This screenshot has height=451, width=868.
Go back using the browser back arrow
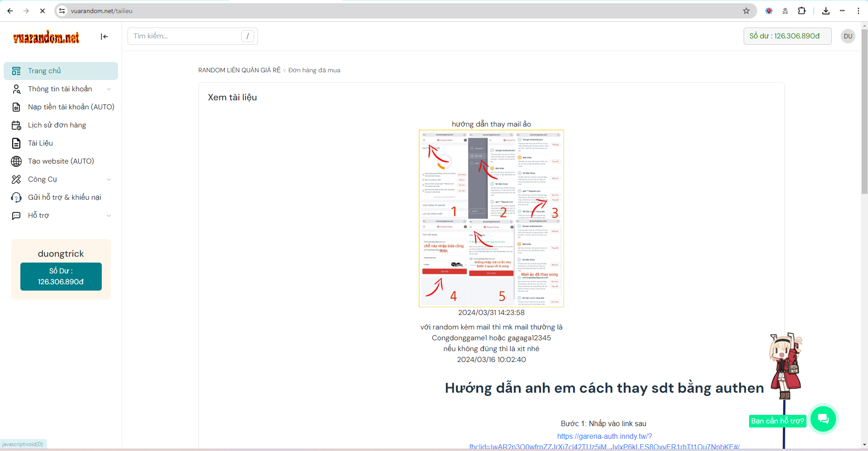10,11
